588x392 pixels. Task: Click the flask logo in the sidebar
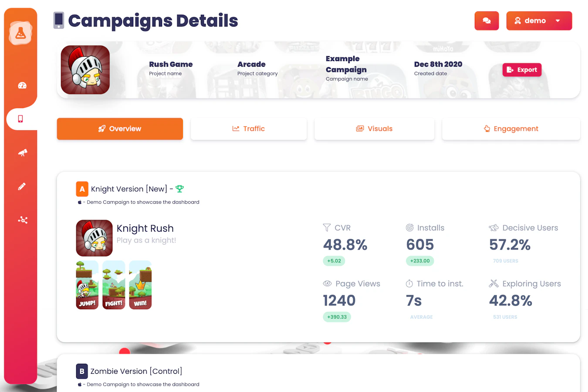click(20, 33)
